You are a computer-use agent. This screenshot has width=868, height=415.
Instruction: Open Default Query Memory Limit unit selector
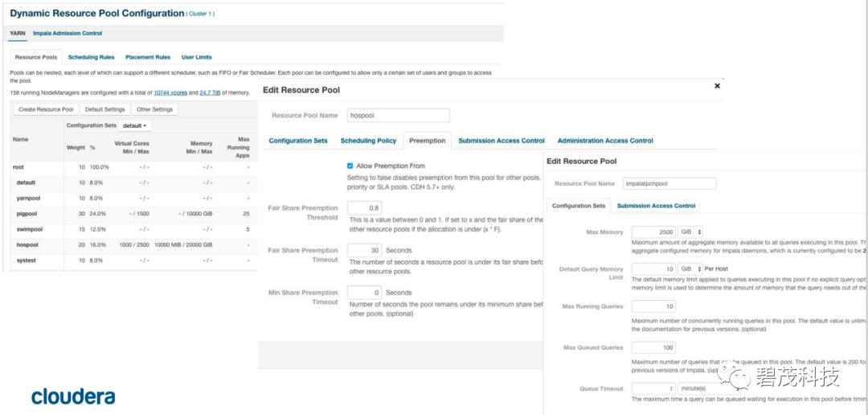(691, 269)
